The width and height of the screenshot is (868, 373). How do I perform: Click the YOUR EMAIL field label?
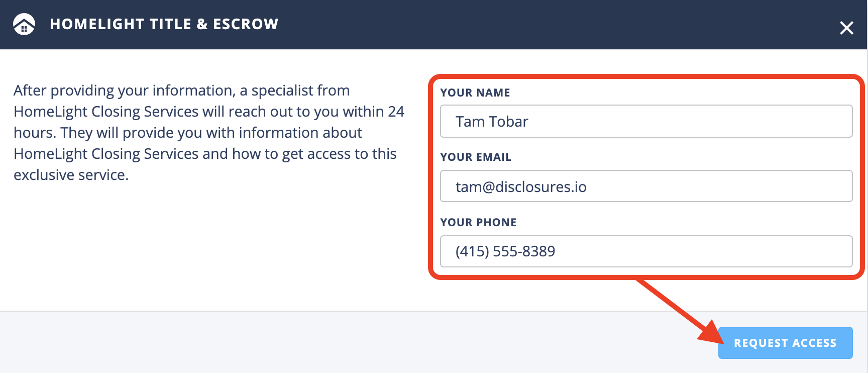475,157
